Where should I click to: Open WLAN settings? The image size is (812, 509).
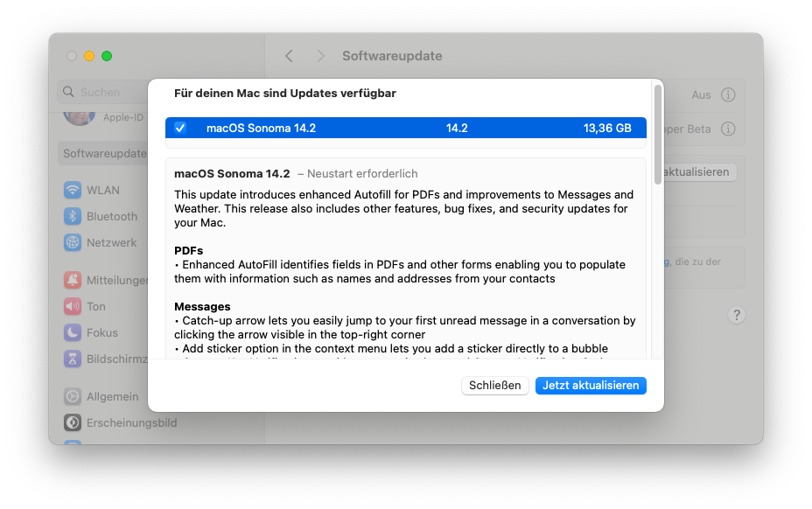click(x=103, y=190)
